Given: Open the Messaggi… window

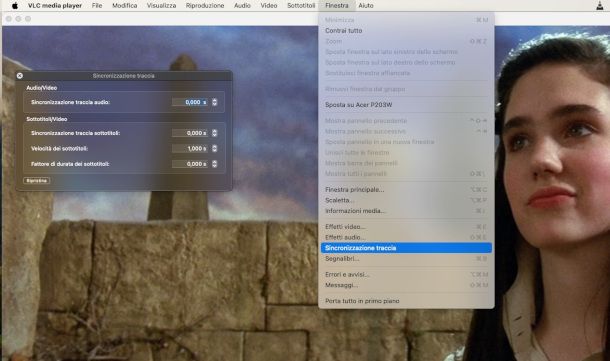Looking at the screenshot, I should [x=406, y=285].
